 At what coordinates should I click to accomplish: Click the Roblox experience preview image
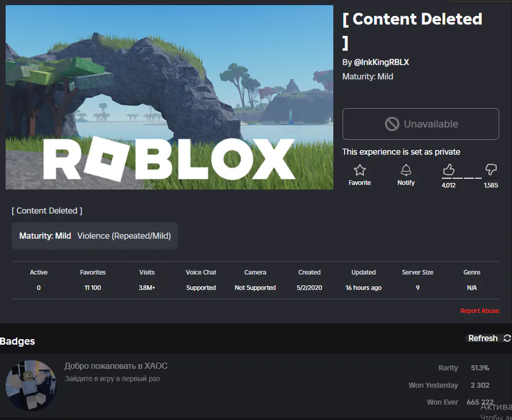170,97
